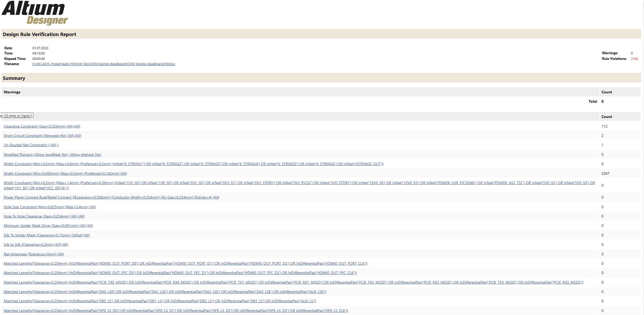This screenshot has width=644, height=315.
Task: Open Power Plane Connect Rule link
Action: click(111, 197)
